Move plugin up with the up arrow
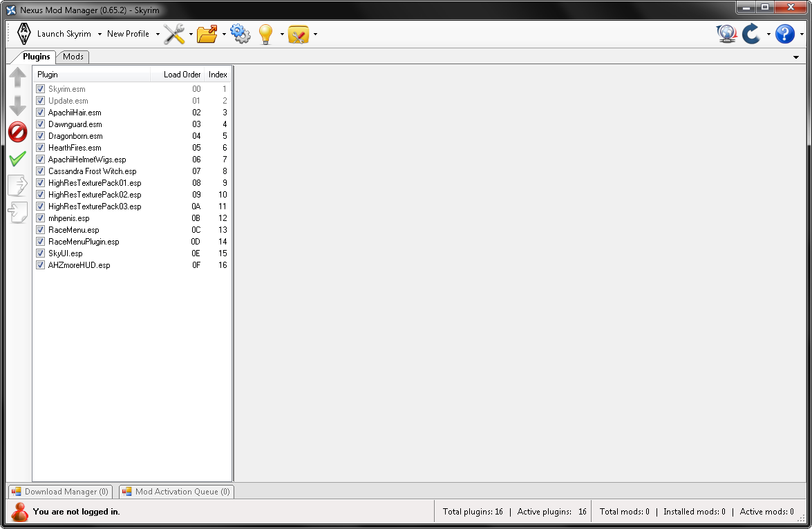The image size is (812, 529). point(17,77)
